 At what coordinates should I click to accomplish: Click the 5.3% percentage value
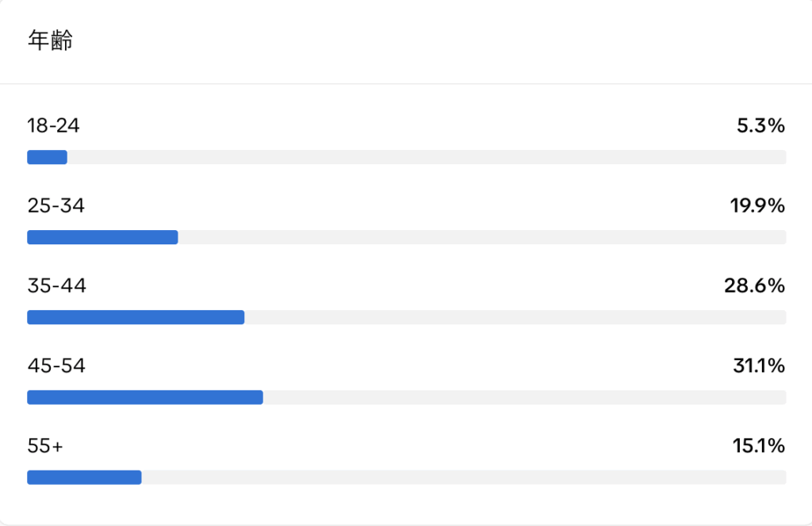(760, 125)
